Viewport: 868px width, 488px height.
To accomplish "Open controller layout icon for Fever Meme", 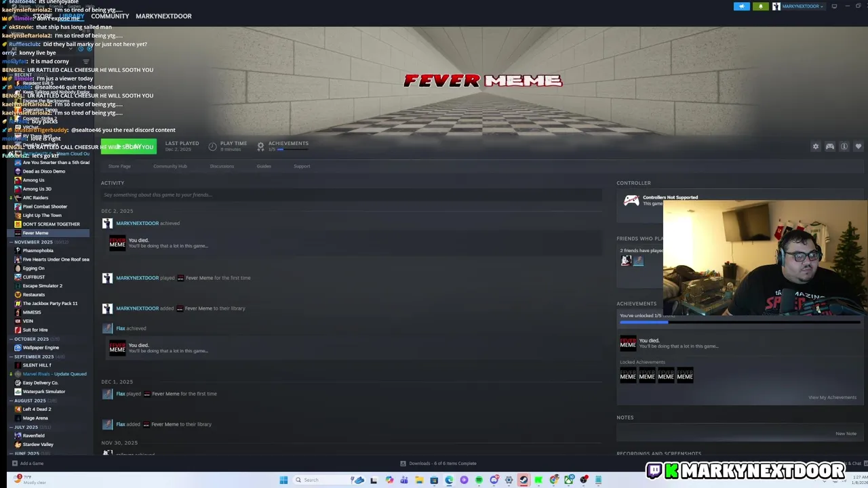I will (830, 146).
